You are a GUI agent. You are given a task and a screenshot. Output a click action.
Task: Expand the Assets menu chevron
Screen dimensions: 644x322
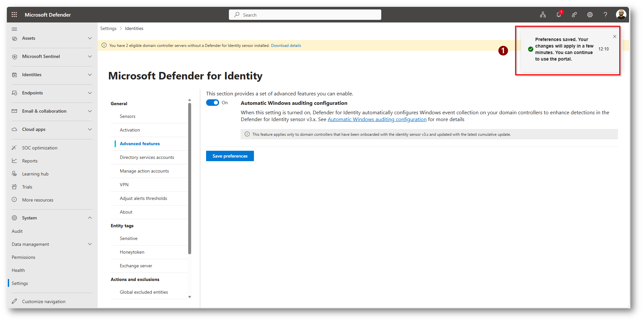pyautogui.click(x=90, y=38)
